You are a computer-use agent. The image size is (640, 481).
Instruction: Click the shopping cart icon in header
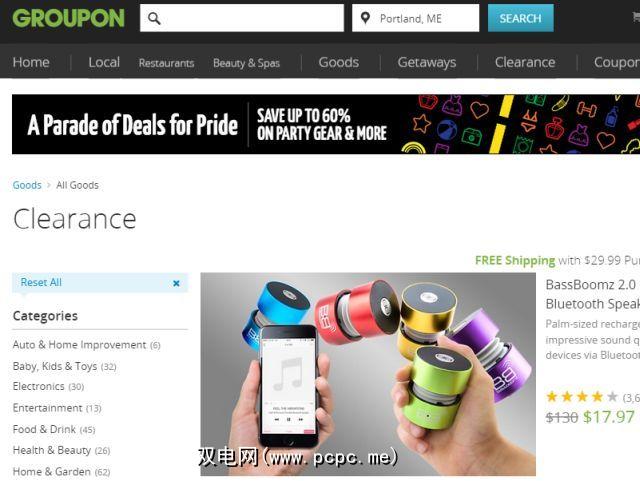coord(636,17)
